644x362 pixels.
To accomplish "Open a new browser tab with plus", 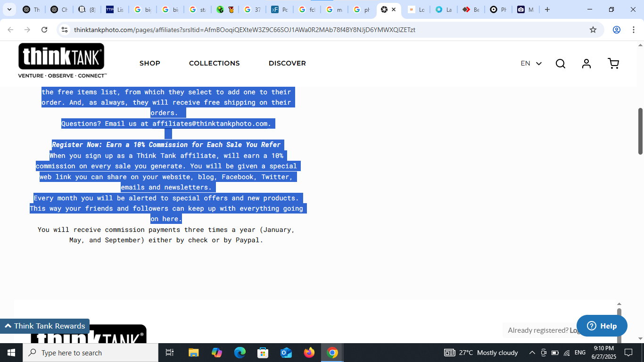I will click(547, 9).
